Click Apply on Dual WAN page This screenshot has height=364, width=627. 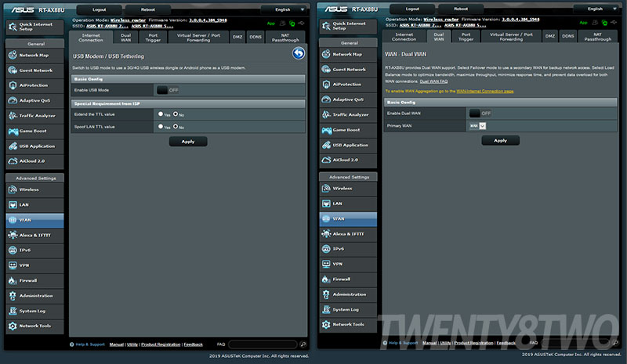500,141
